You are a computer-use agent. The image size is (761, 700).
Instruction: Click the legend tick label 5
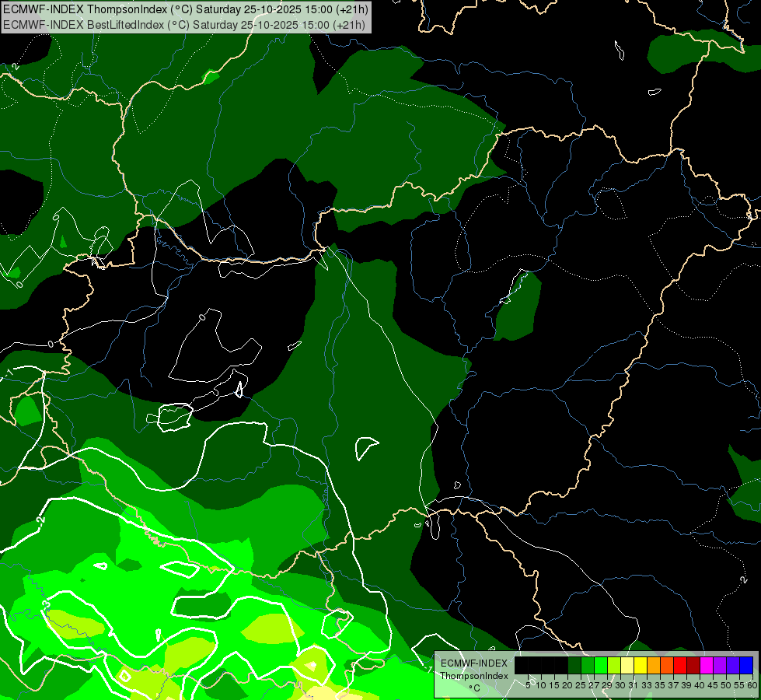click(528, 685)
